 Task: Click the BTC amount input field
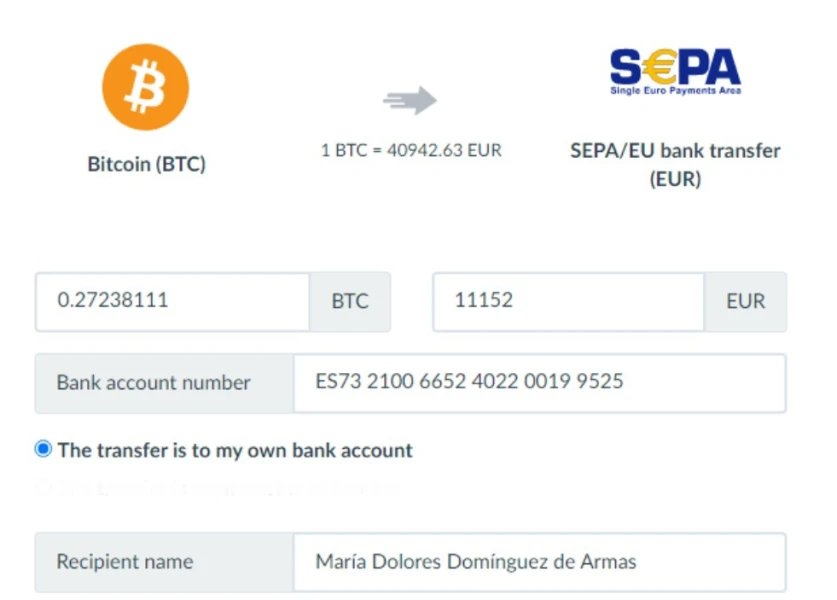(x=172, y=301)
